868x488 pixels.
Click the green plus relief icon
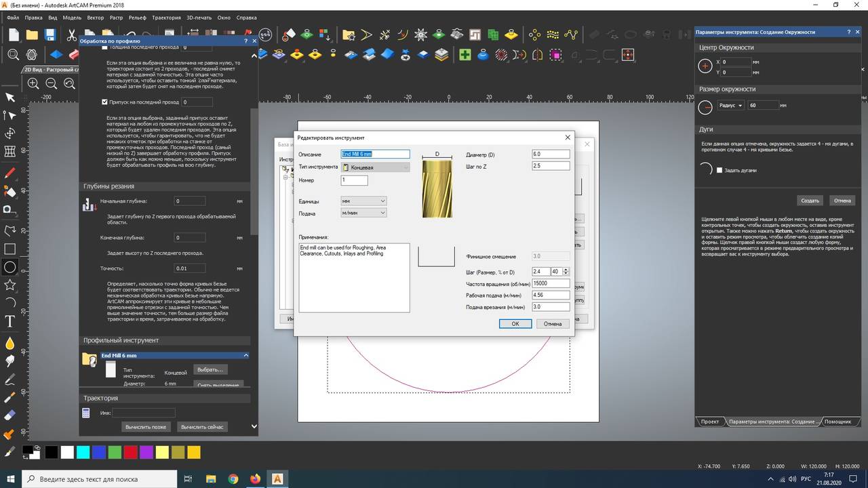point(465,55)
